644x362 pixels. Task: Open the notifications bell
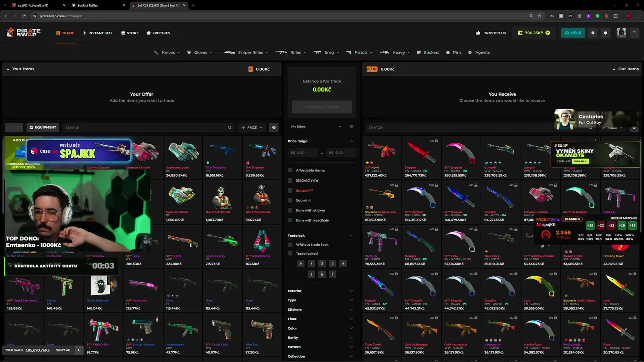click(x=605, y=33)
